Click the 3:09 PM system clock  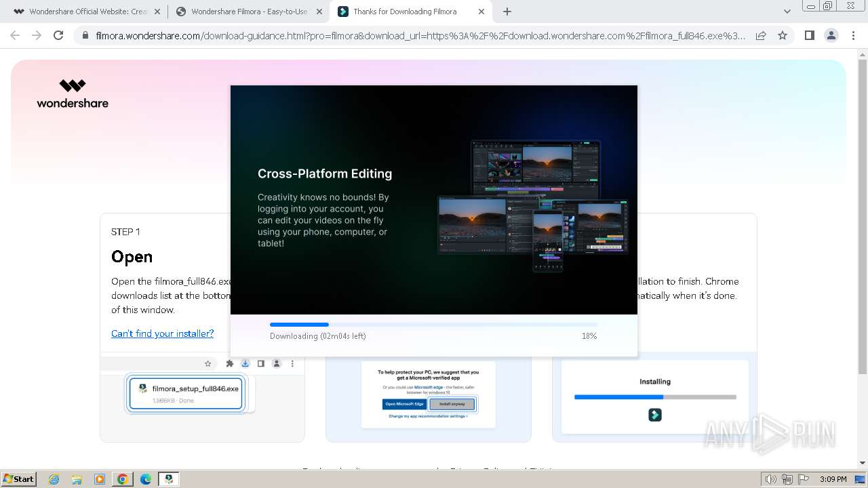coord(833,479)
